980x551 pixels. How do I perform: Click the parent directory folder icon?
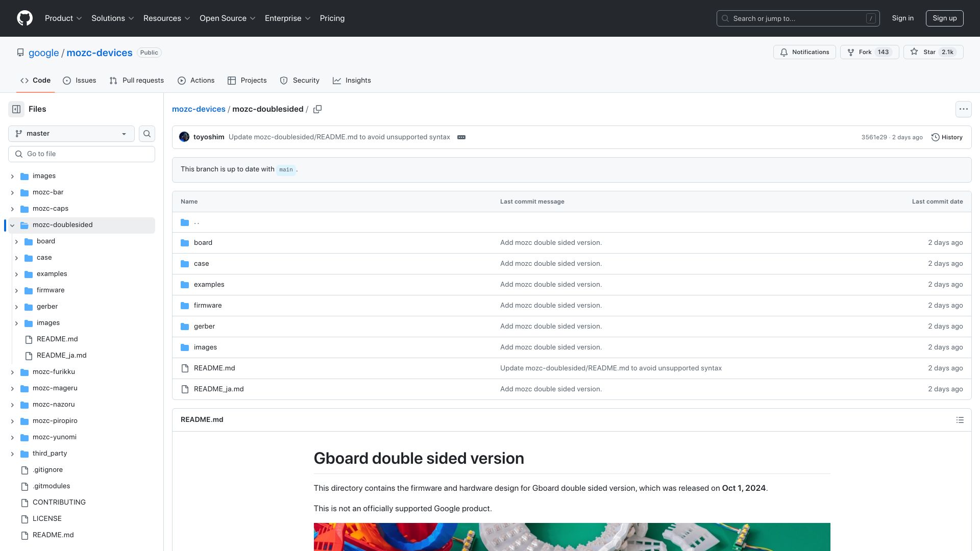[185, 222]
